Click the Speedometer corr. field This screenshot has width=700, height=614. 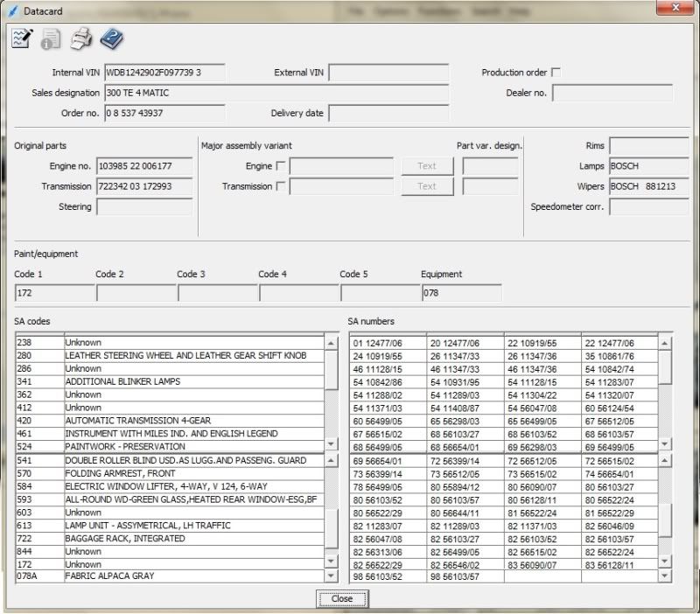[649, 206]
